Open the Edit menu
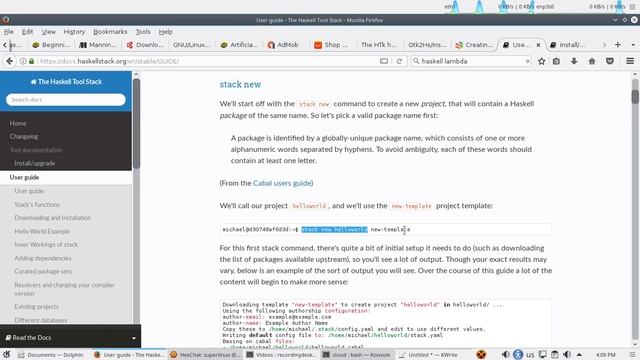640x360 pixels. [27, 31]
